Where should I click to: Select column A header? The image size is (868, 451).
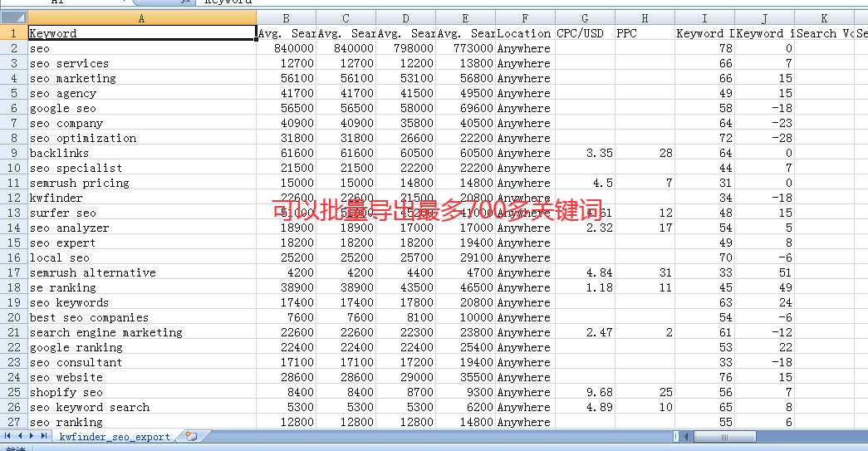[x=142, y=18]
